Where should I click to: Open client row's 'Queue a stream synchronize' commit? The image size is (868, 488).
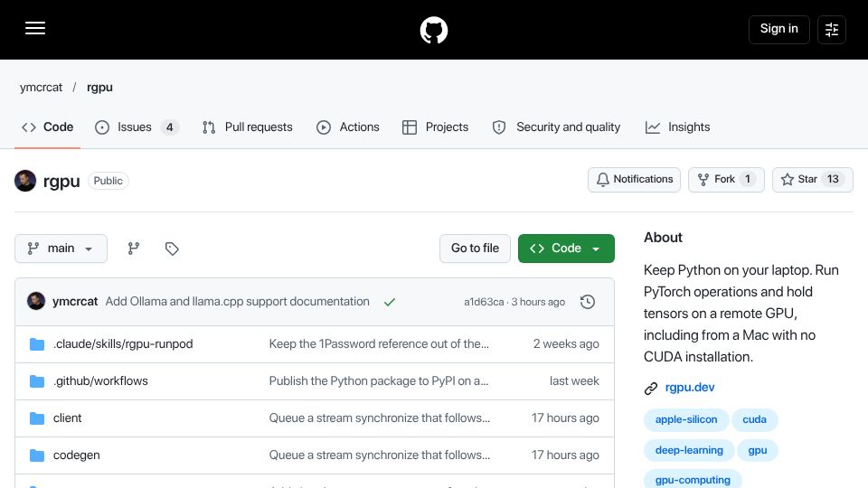pyautogui.click(x=379, y=418)
